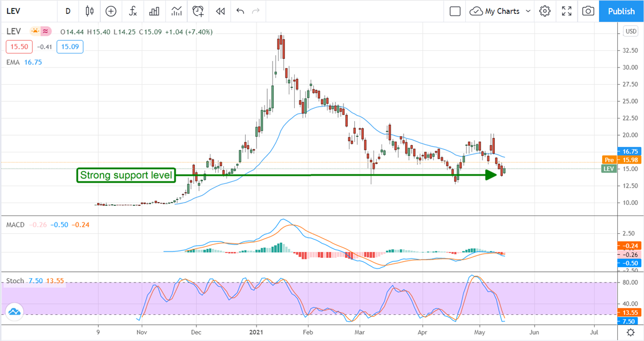The height and width of the screenshot is (341, 644).
Task: Open chart settings gear in top toolbar
Action: click(545, 11)
